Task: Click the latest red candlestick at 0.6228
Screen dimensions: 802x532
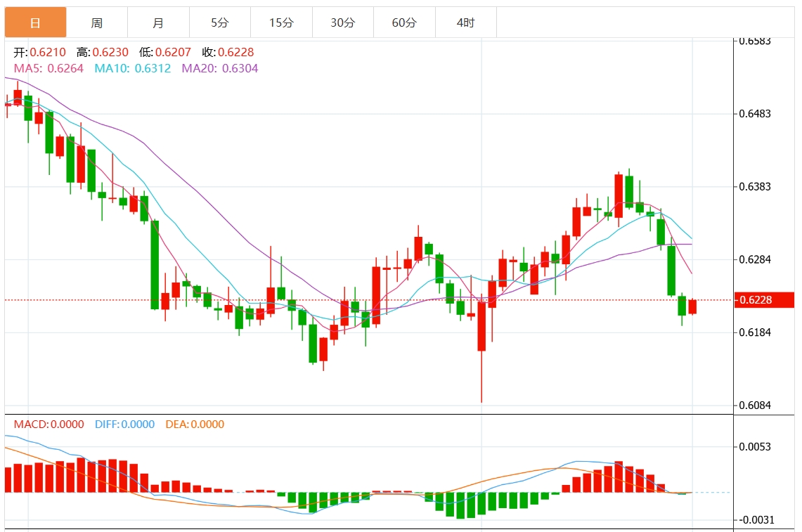Action: pyautogui.click(x=692, y=307)
